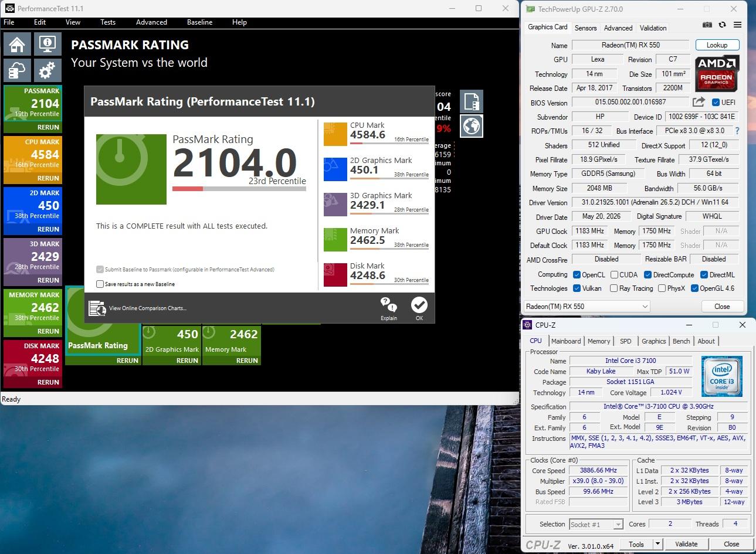The height and width of the screenshot is (554, 756).
Task: Take GPU-Z screenshot with camera icon
Action: point(707,25)
